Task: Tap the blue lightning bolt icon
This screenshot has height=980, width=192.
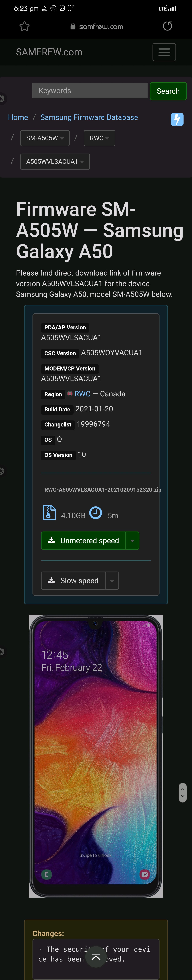Action: [x=177, y=119]
